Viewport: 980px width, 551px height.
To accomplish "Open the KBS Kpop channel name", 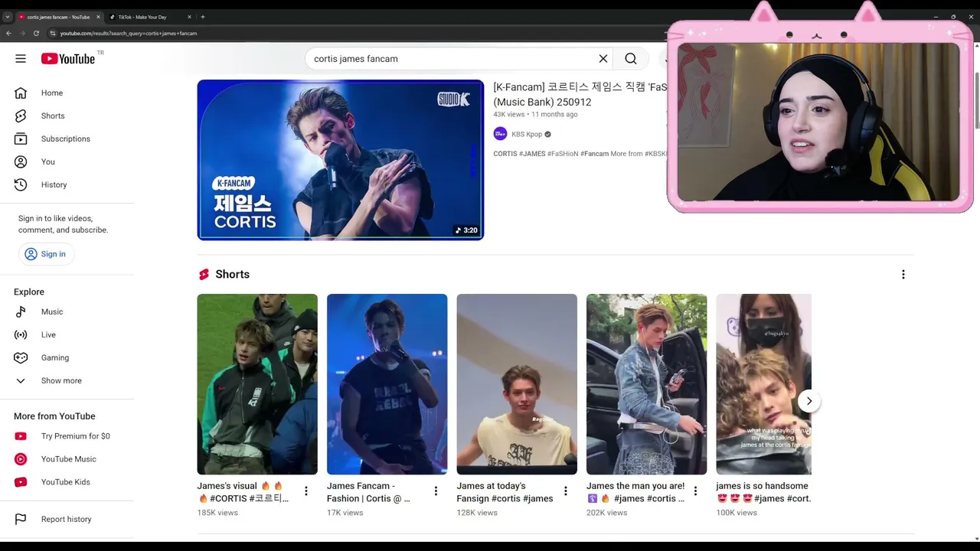I will 527,134.
